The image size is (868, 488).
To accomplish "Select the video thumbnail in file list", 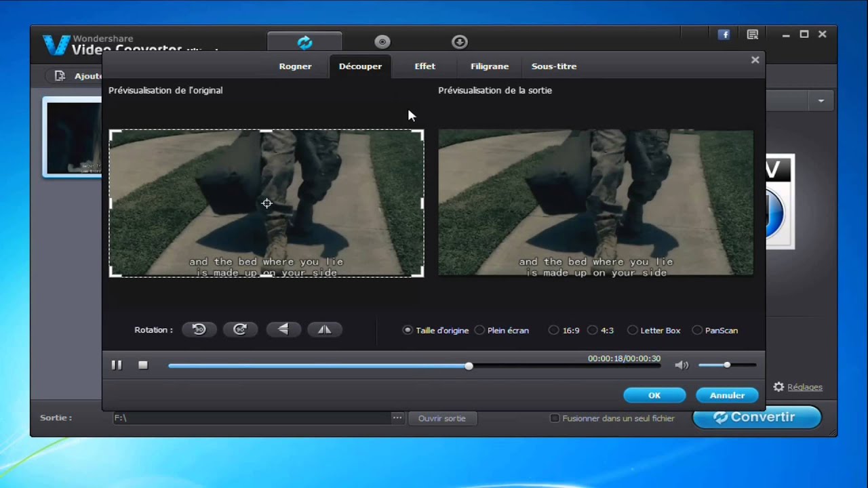I will point(72,137).
